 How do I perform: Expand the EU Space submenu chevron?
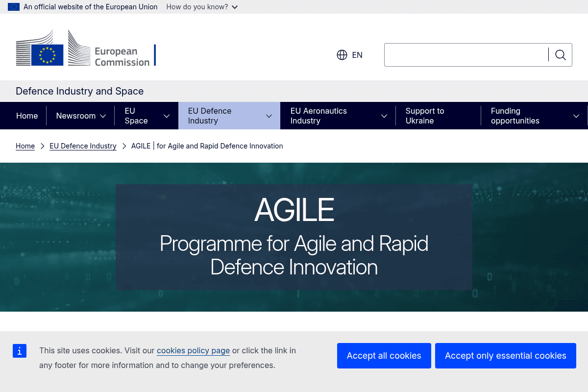pyautogui.click(x=167, y=116)
